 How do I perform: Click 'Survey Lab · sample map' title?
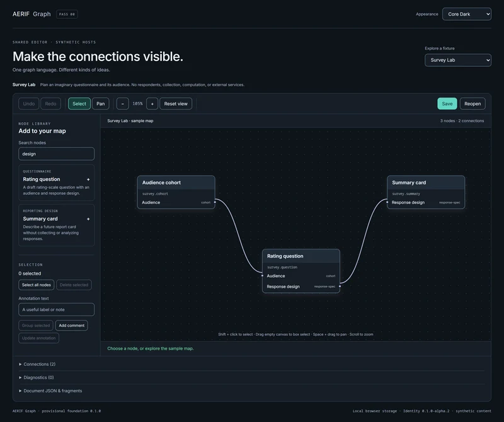[130, 121]
